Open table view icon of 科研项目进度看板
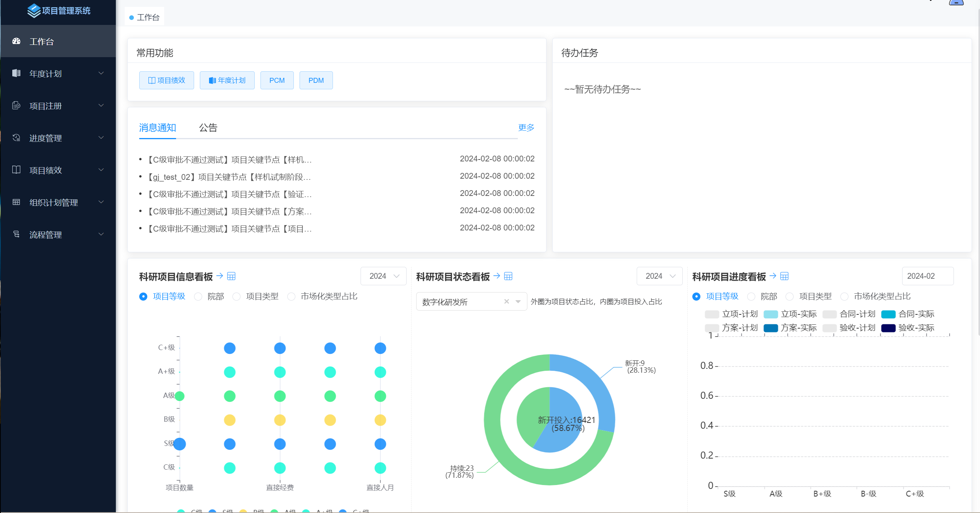The height and width of the screenshot is (513, 980). [784, 276]
